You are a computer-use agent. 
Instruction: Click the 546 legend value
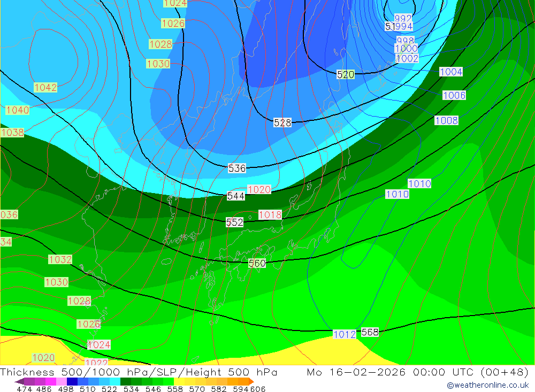coord(153,389)
